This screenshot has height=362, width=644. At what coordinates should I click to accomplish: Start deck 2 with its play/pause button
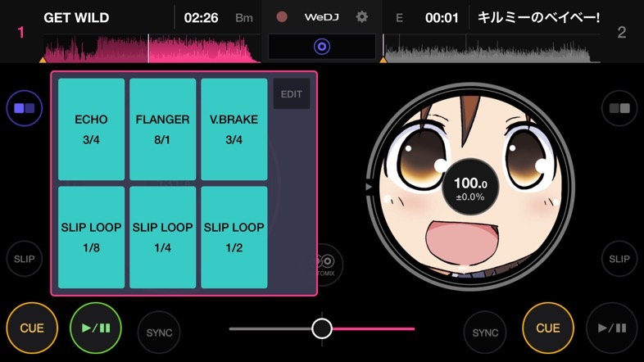pos(612,328)
